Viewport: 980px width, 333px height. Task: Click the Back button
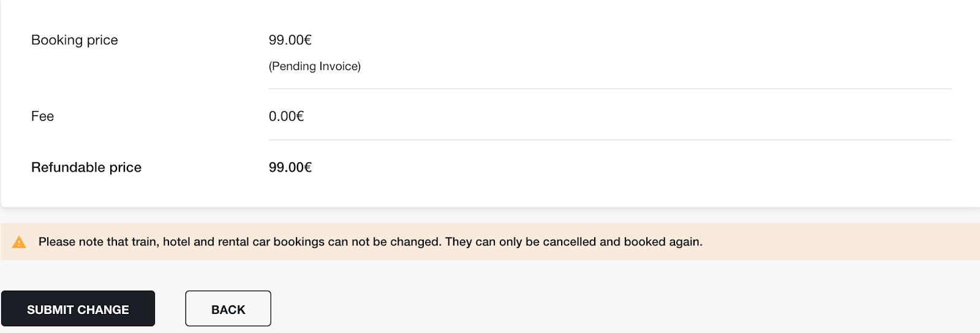point(228,308)
